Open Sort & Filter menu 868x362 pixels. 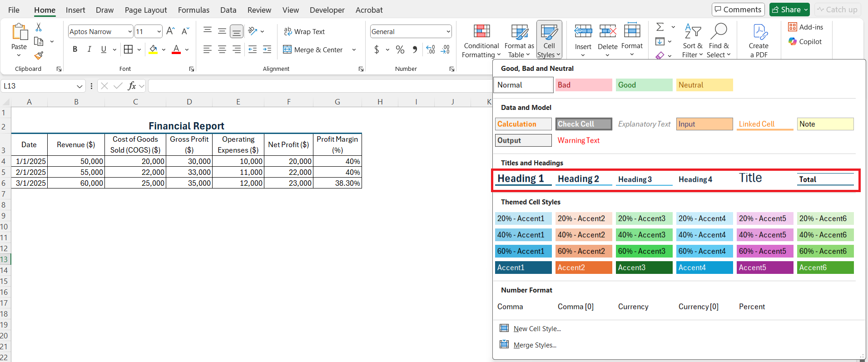[x=692, y=41]
